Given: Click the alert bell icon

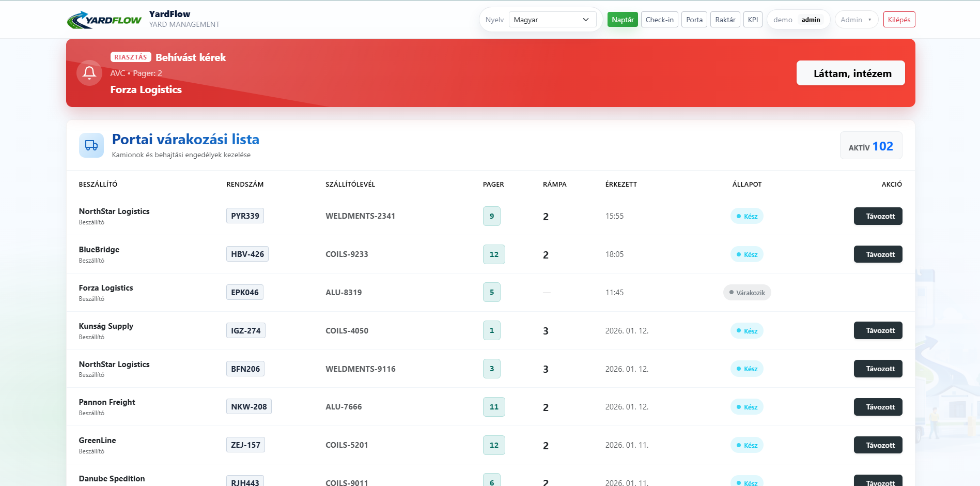Looking at the screenshot, I should [x=89, y=73].
